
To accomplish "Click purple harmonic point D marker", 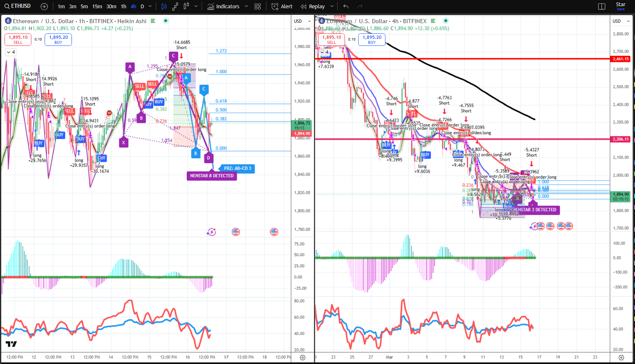I will [209, 157].
